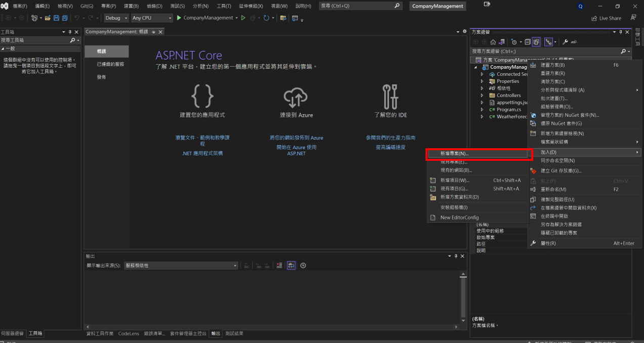Click the Home icon in Solution Explorer toolbar
644x343 pixels.
click(493, 42)
